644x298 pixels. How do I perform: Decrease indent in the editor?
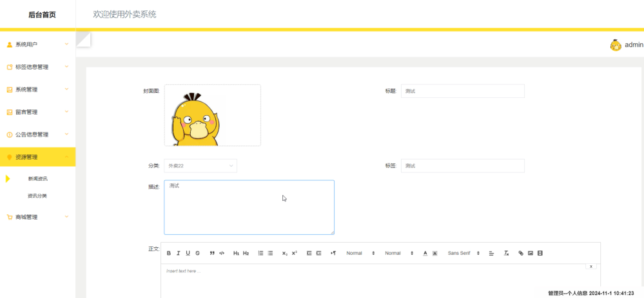tap(309, 254)
